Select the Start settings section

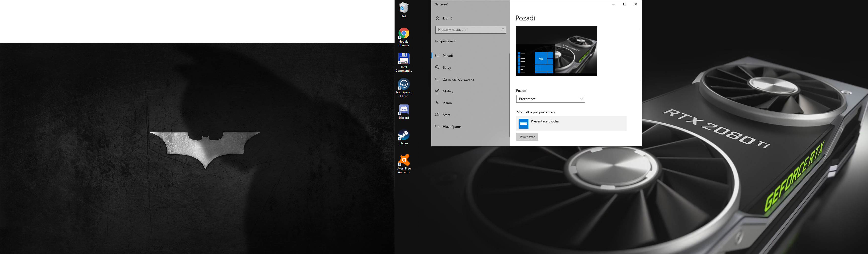point(446,115)
